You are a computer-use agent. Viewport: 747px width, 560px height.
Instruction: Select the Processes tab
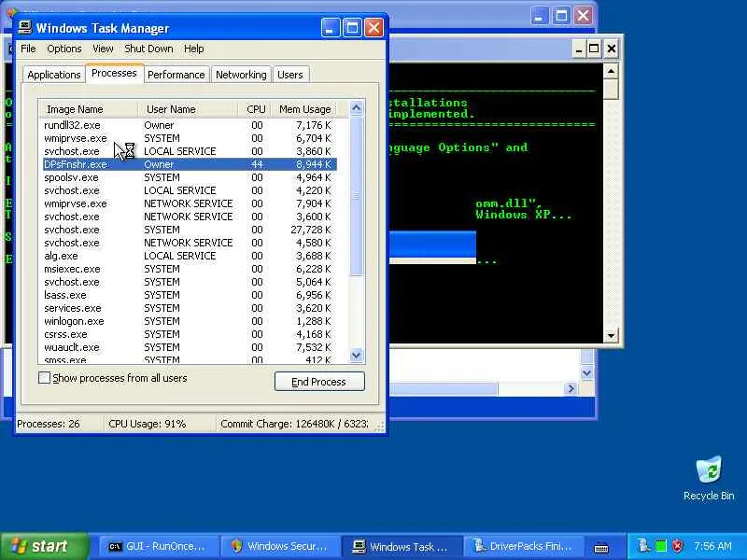tap(114, 74)
